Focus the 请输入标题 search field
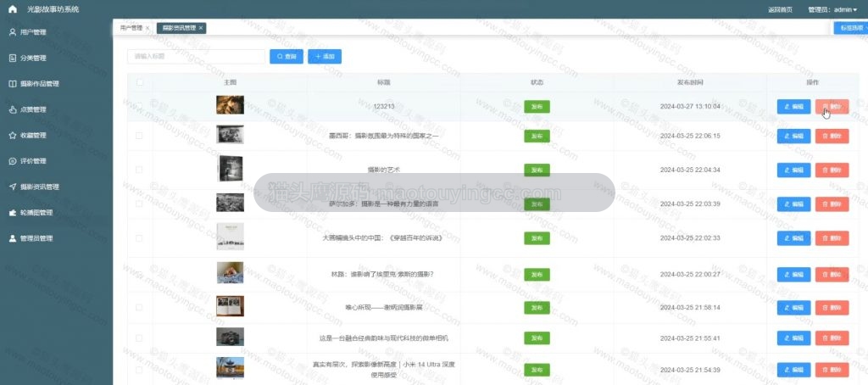This screenshot has width=868, height=385. coord(196,57)
